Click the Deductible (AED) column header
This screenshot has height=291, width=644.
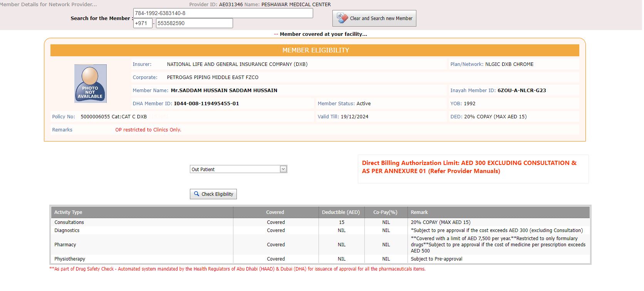[x=341, y=212]
